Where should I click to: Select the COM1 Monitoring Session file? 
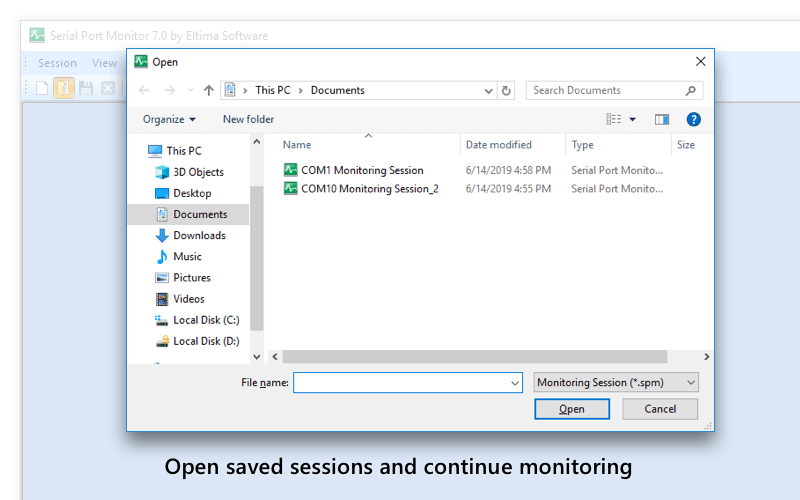click(x=362, y=170)
